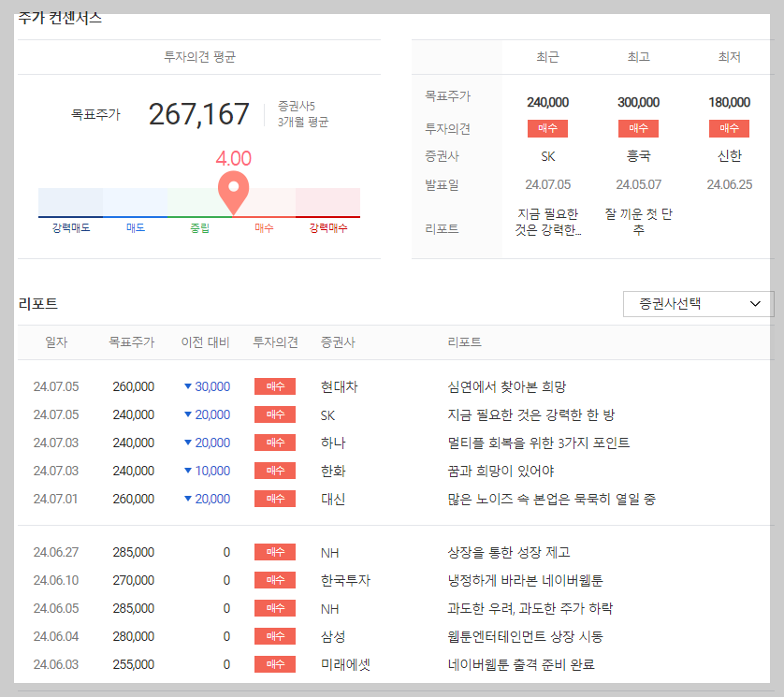This screenshot has width=784, height=697.
Task: Click 매수 badge in 한국투자 row
Action: pyautogui.click(x=275, y=580)
